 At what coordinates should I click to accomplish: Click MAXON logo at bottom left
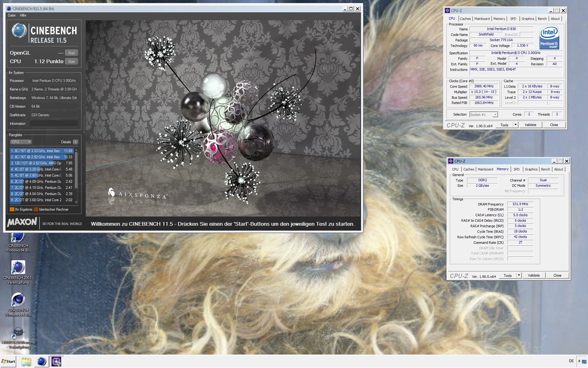[22, 222]
